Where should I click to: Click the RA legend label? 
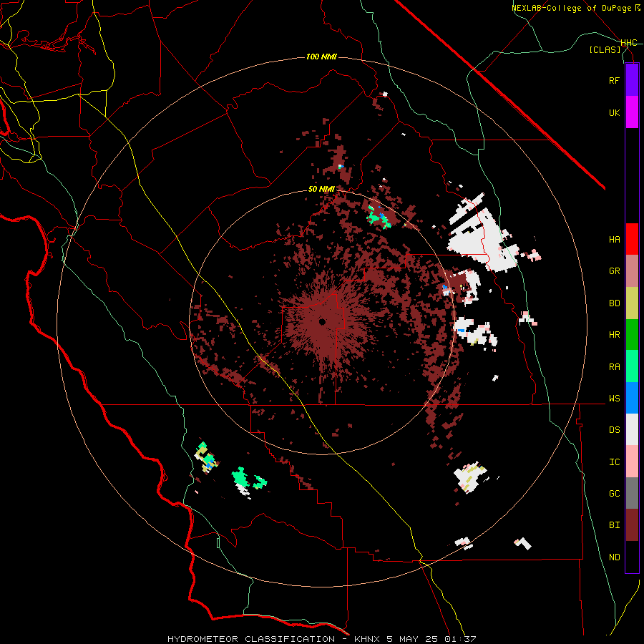click(615, 367)
